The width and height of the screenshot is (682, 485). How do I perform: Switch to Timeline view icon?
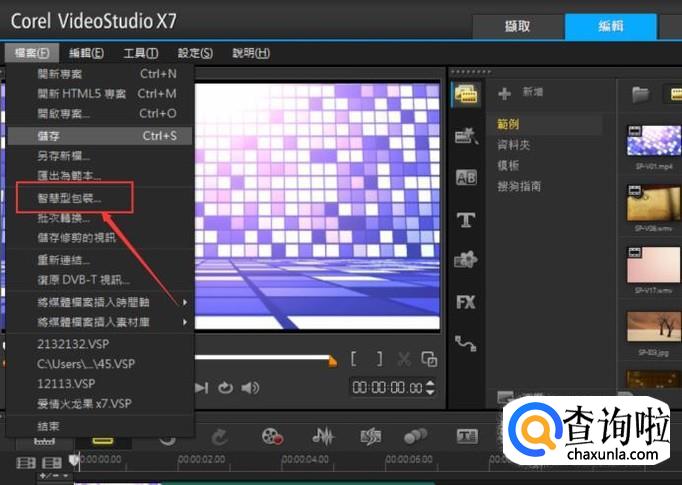103,441
